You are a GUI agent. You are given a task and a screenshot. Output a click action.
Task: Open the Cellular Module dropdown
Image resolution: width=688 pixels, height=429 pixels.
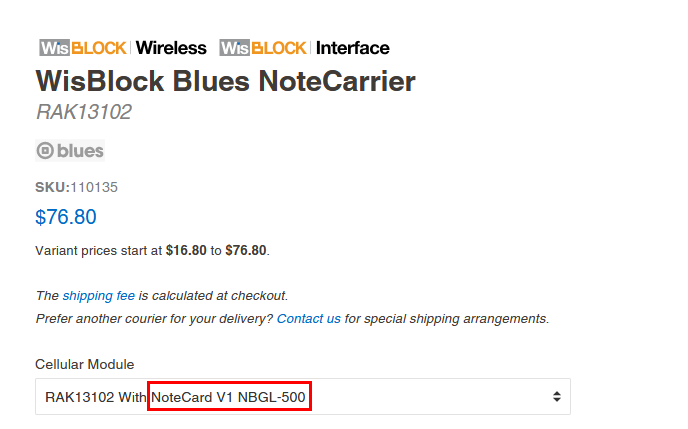click(302, 397)
